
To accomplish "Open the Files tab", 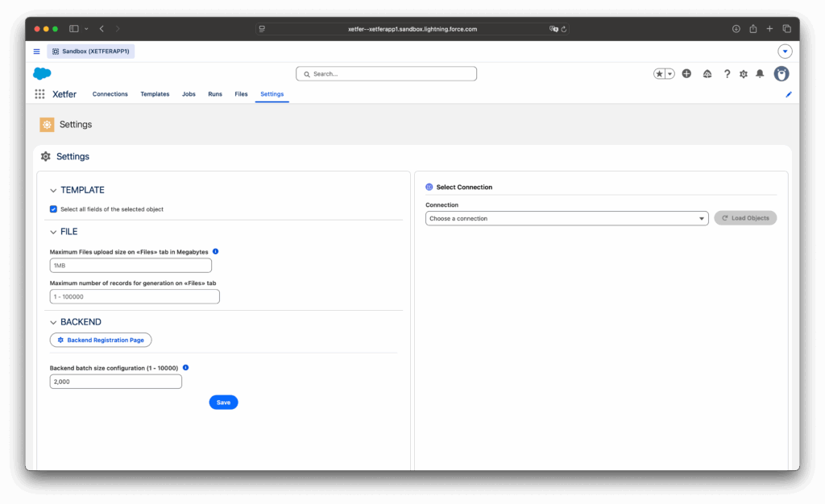I will coord(241,94).
